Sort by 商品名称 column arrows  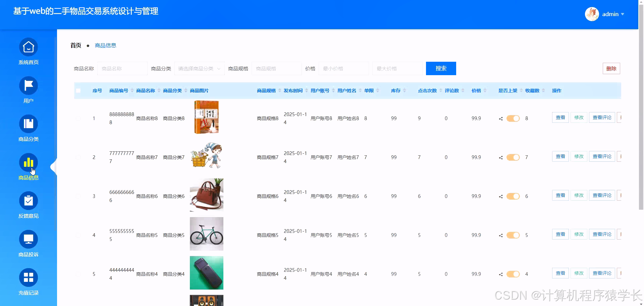click(x=159, y=91)
